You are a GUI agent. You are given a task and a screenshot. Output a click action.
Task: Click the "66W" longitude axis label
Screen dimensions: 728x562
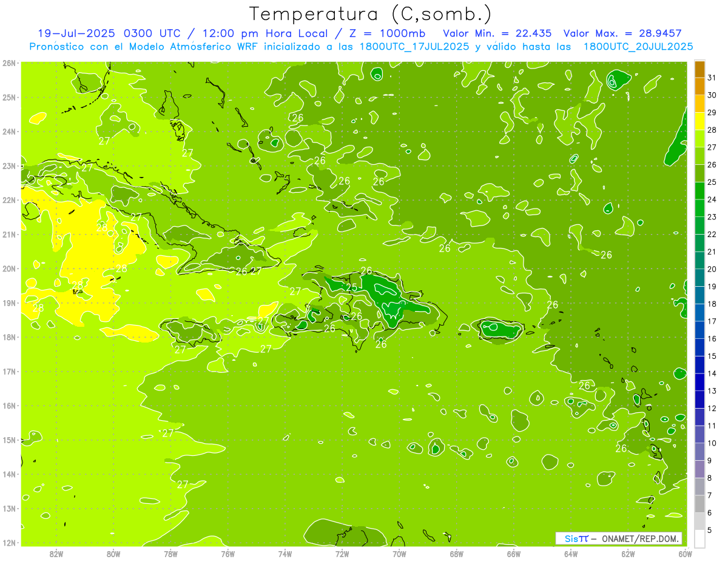tap(514, 554)
